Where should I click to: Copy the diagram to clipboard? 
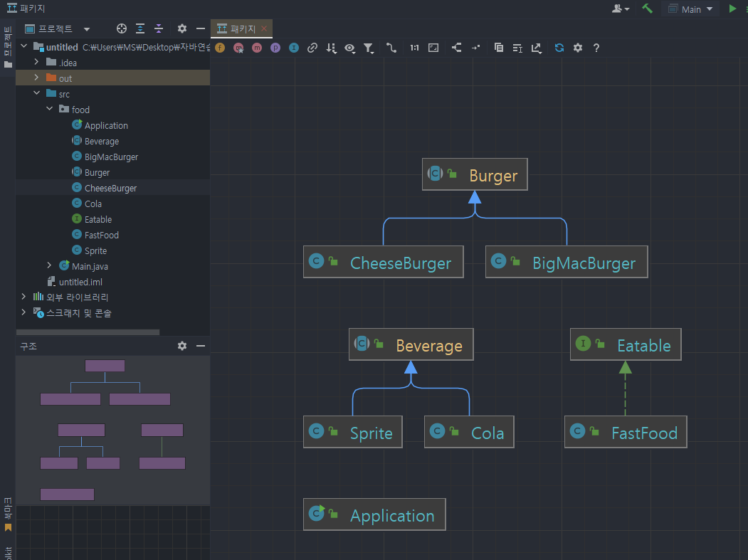tap(498, 48)
